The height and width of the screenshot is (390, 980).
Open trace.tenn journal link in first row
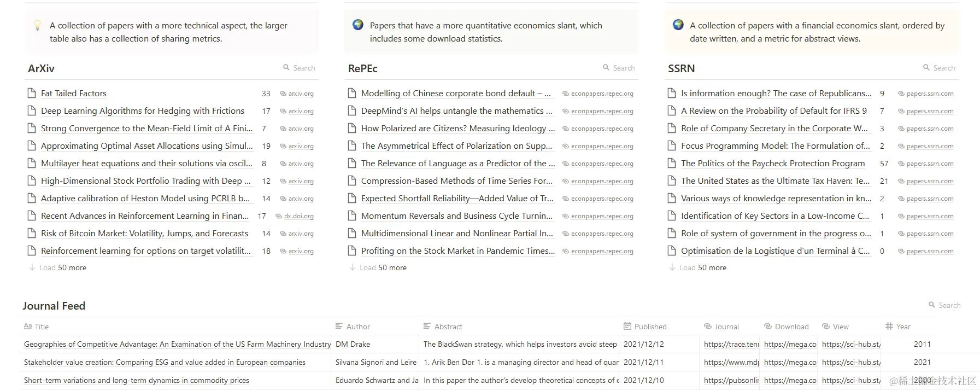(x=731, y=344)
